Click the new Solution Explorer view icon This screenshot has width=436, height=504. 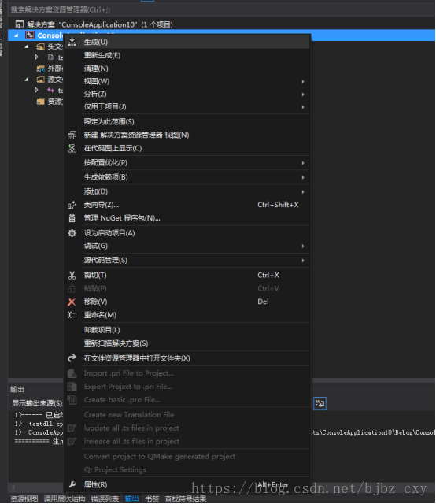coord(72,135)
